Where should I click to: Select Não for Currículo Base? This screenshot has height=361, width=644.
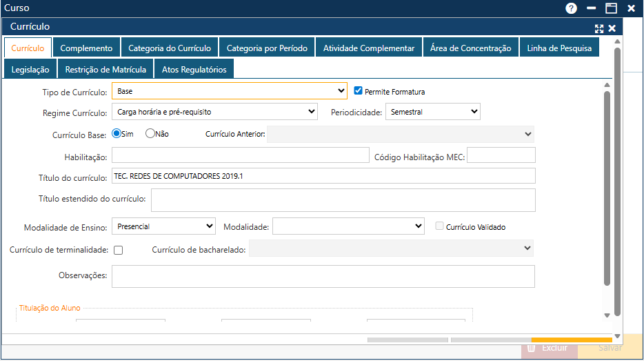[x=150, y=134]
